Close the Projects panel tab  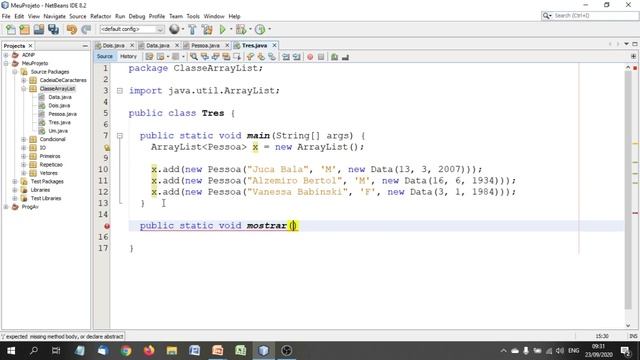pyautogui.click(x=30, y=46)
